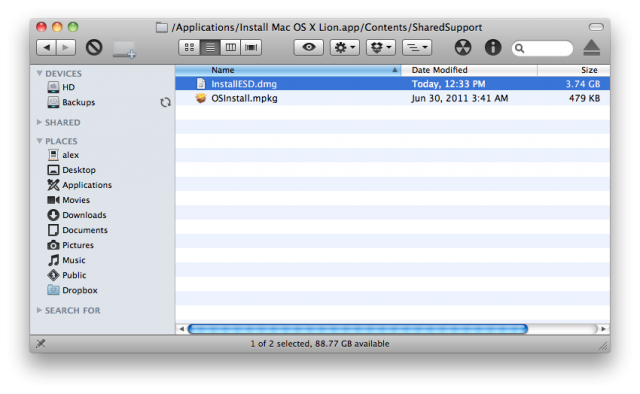
Task: Click the Today, 12:33 PM date
Action: tap(448, 84)
